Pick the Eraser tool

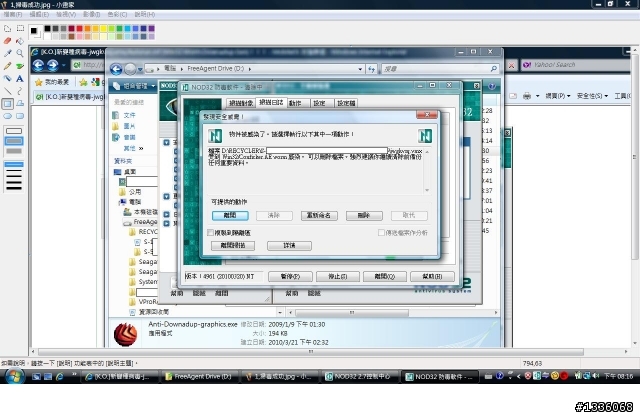coord(7,41)
